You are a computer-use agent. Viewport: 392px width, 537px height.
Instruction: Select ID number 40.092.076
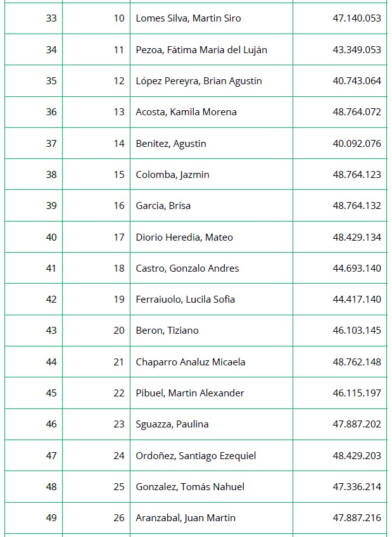coord(357,144)
